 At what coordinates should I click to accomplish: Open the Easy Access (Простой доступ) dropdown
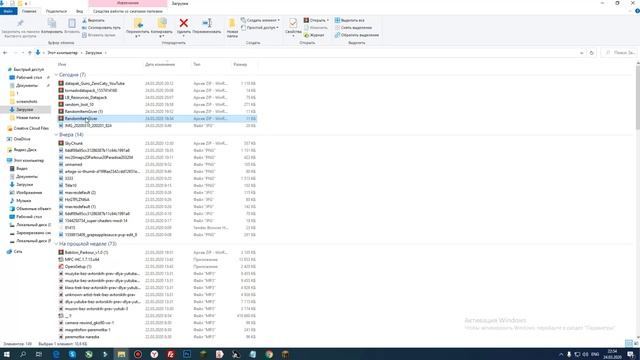point(260,28)
